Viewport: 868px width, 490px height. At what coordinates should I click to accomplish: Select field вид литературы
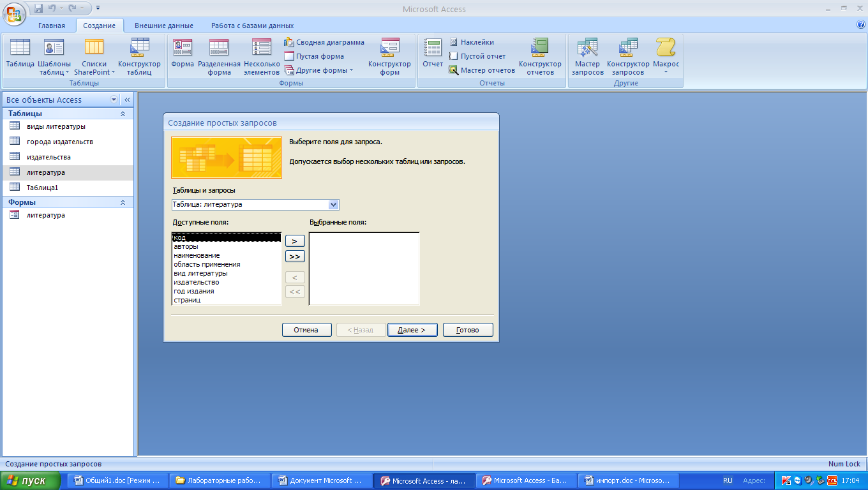point(227,273)
